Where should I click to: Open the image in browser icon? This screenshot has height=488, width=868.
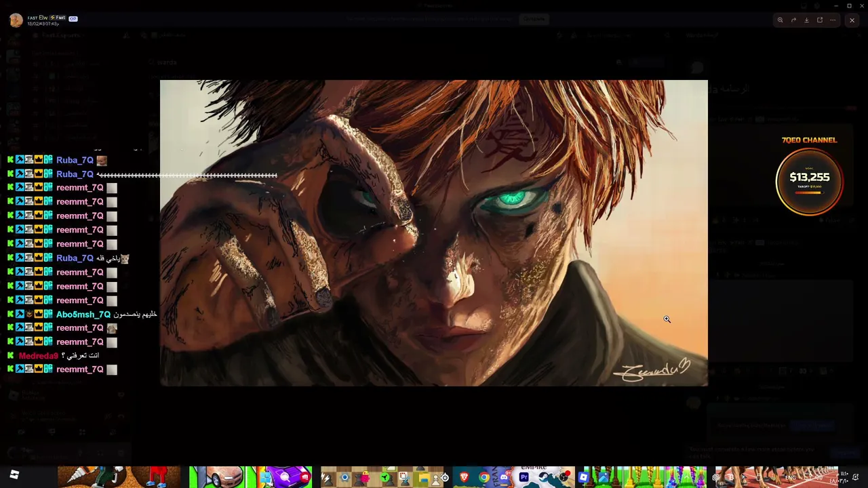(820, 20)
